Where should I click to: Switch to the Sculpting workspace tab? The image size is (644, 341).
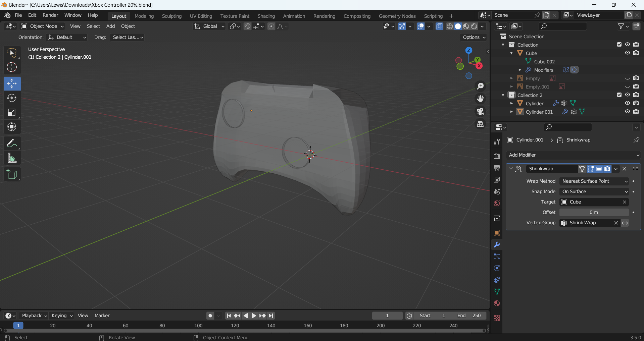(x=171, y=16)
